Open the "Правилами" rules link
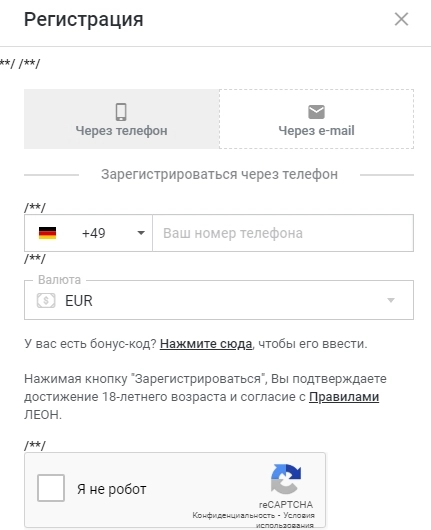431x530 pixels. coord(344,397)
